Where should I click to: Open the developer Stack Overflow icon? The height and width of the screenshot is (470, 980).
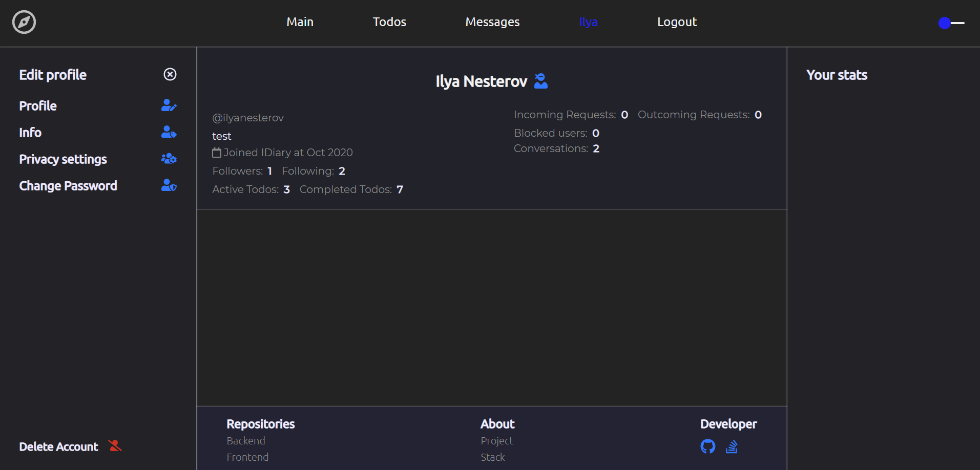pos(732,446)
